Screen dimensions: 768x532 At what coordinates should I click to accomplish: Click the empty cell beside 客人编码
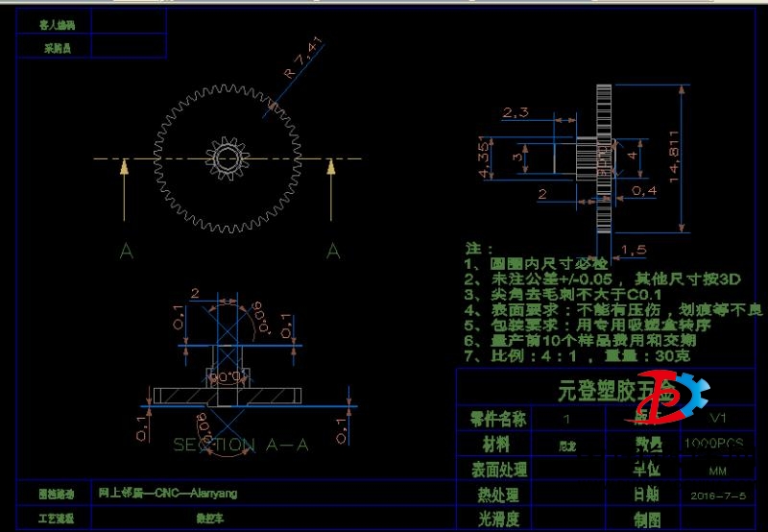(129, 21)
